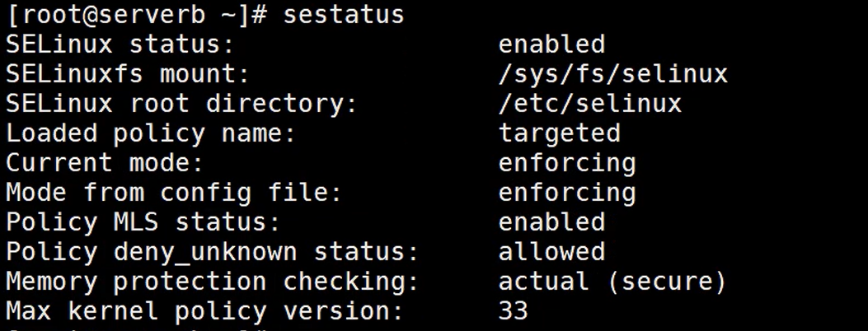Click the enforcing value for config file mode
Viewport: 868px width, 331px height.
coord(567,193)
